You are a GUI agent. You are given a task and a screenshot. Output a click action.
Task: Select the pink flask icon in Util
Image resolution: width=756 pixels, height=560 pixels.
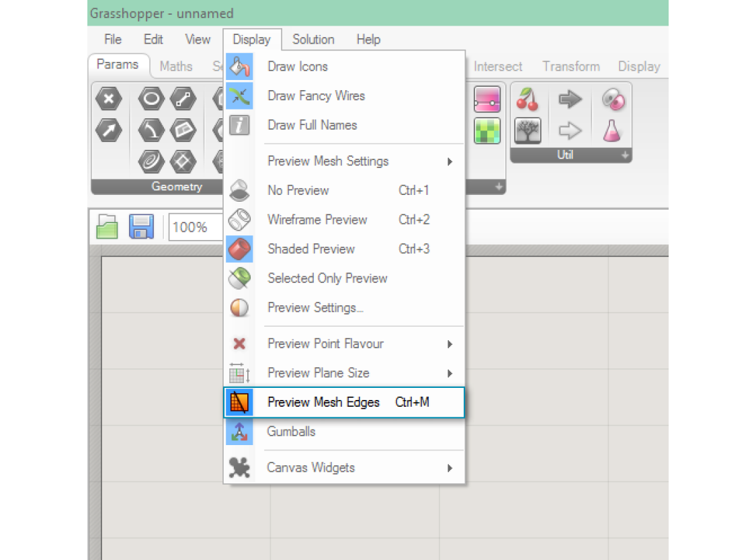coord(613,130)
